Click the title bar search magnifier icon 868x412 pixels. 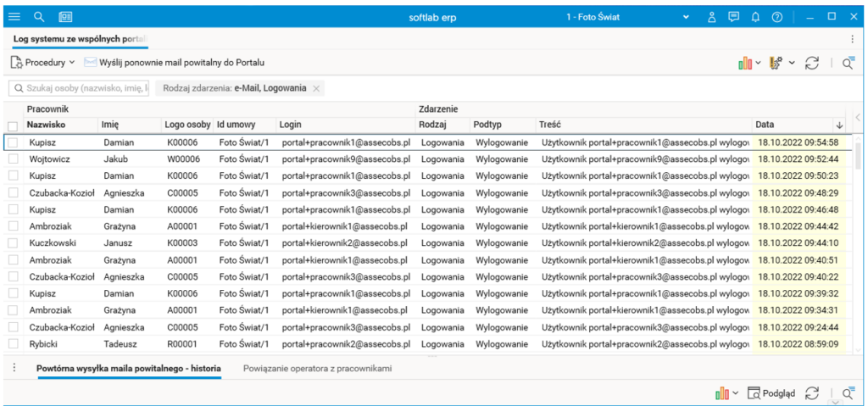39,17
